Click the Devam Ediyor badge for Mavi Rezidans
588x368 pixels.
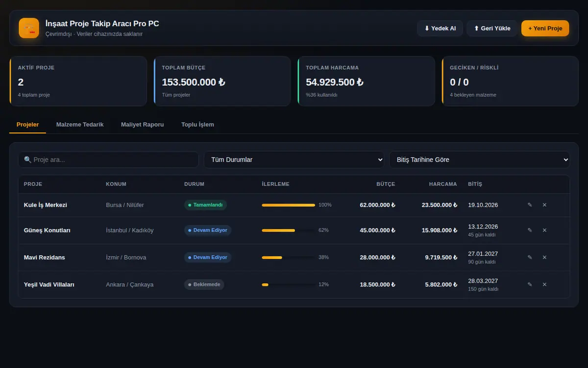[x=208, y=257]
